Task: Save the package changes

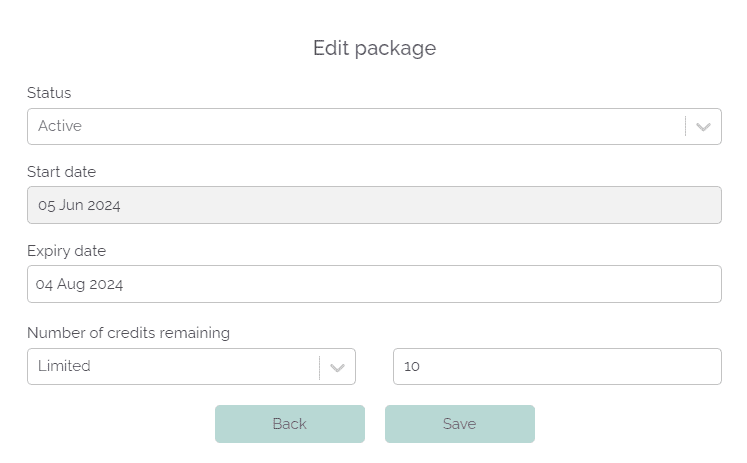Action: pos(459,424)
